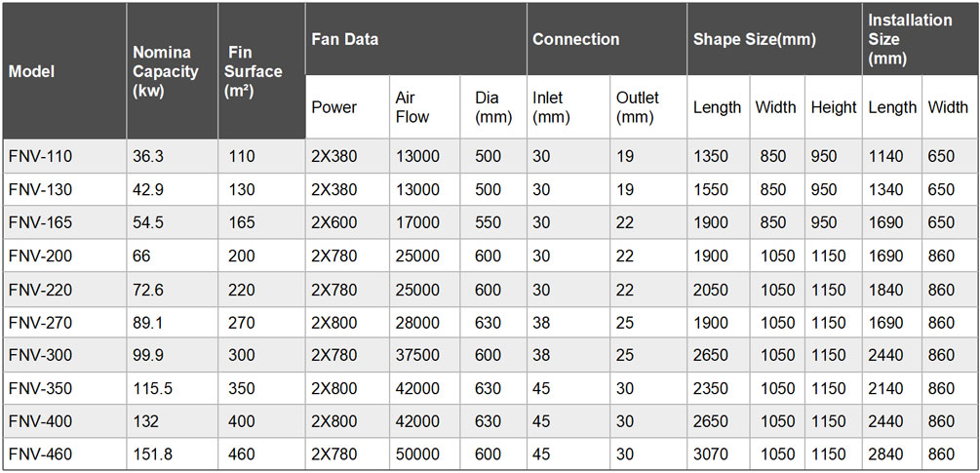Click the Outlet (mm) subheader cell

(x=648, y=107)
